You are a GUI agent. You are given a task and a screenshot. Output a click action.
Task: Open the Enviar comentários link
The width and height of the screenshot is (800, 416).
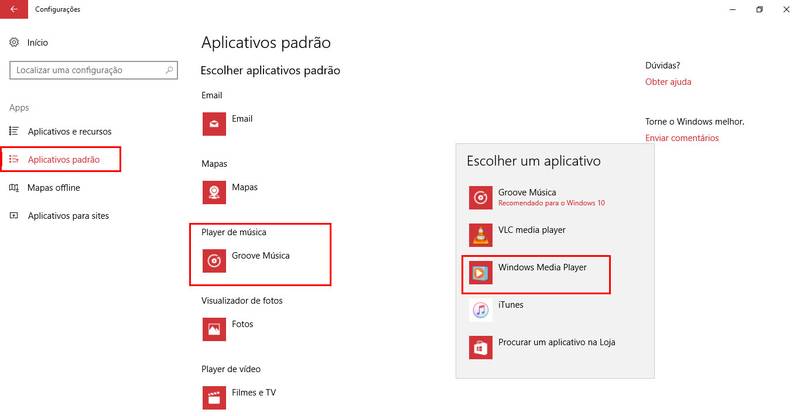tap(682, 138)
